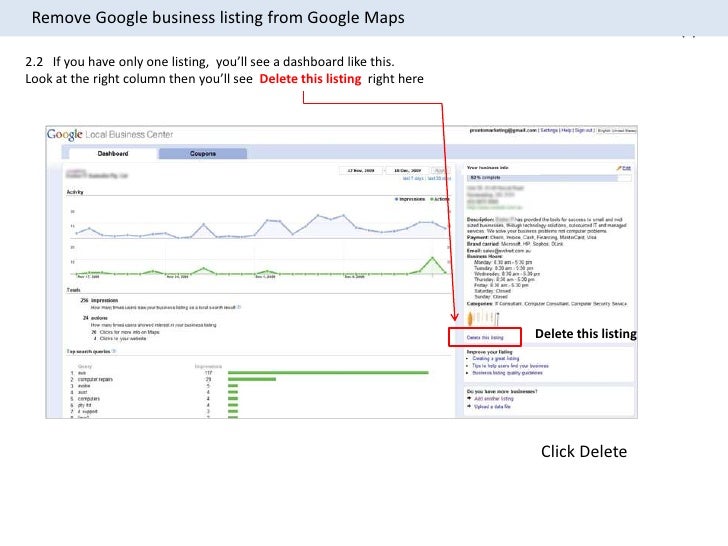Open Creating a great listing link

(496, 358)
